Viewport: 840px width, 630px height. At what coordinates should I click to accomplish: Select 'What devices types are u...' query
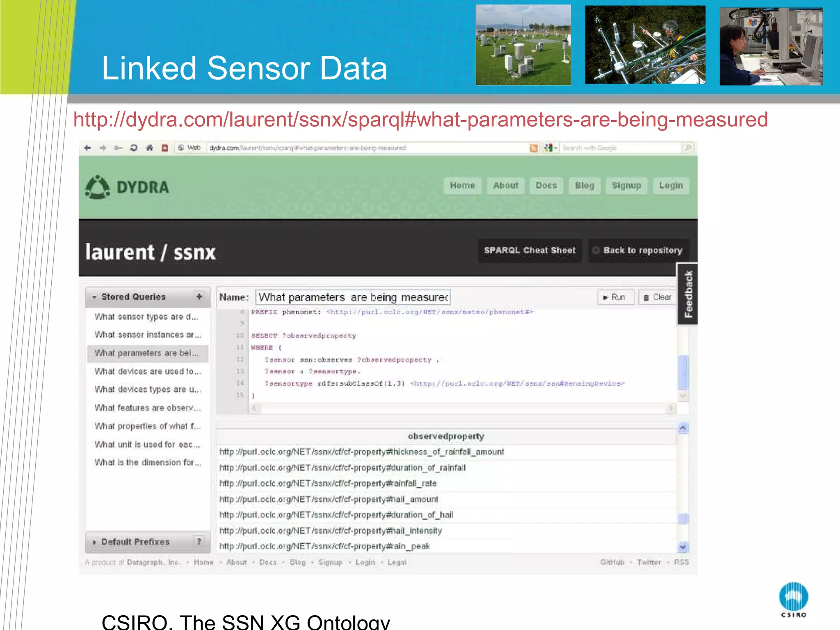coord(147,389)
